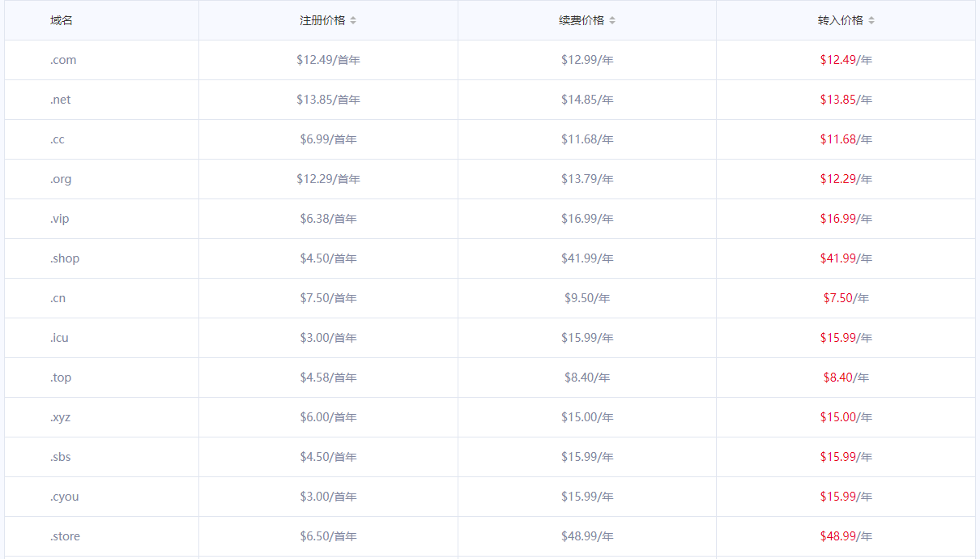Click .cn registration price $7.50/首年

(x=328, y=298)
